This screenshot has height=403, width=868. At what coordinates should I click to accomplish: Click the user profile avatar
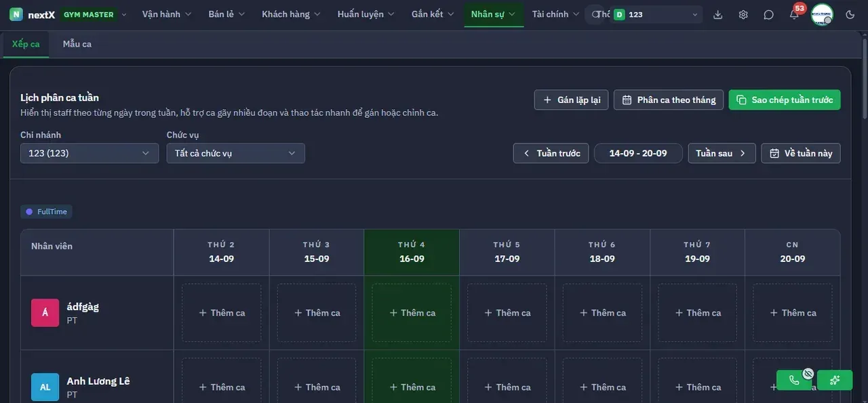point(822,14)
